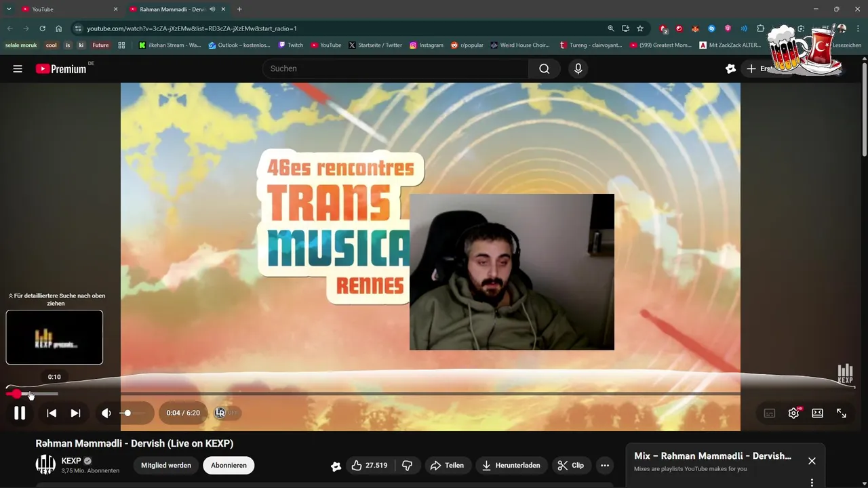
Task: Open the Future bookmark folder
Action: (100, 45)
